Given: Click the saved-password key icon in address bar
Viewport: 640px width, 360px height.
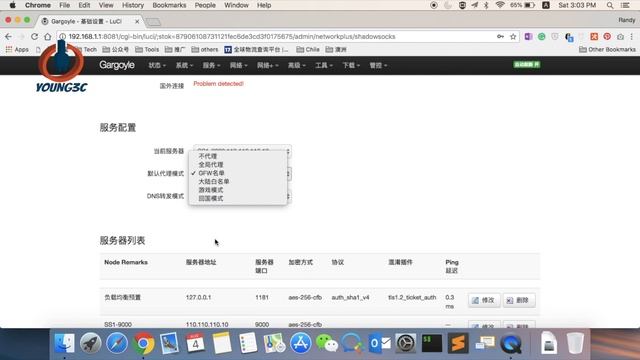Looking at the screenshot, I should (500, 37).
